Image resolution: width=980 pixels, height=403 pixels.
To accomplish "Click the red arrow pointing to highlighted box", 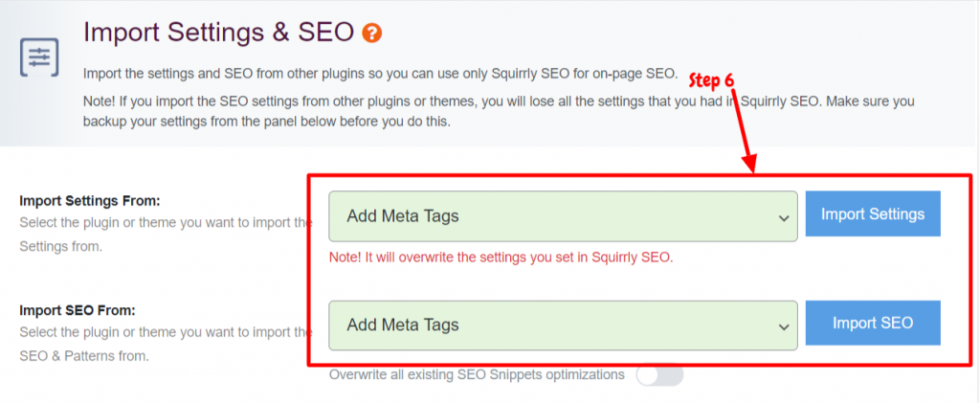I will coord(743,128).
